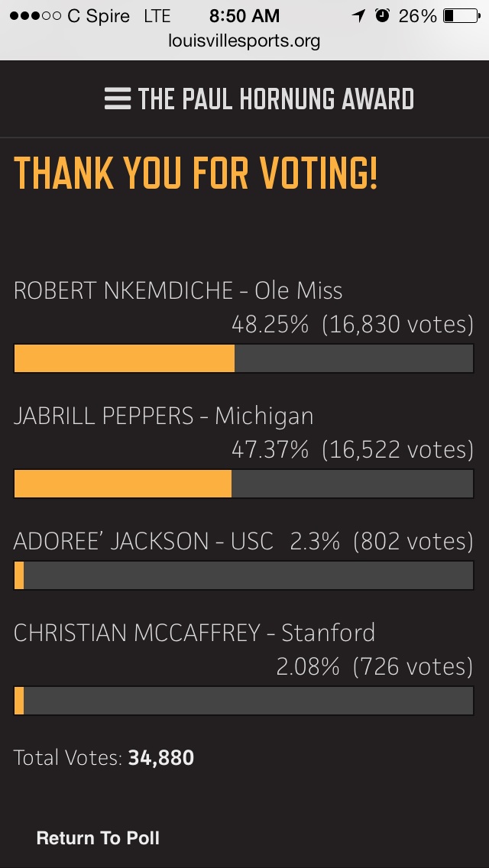Tap the 26% battery percentage text
The image size is (489, 868).
(417, 15)
